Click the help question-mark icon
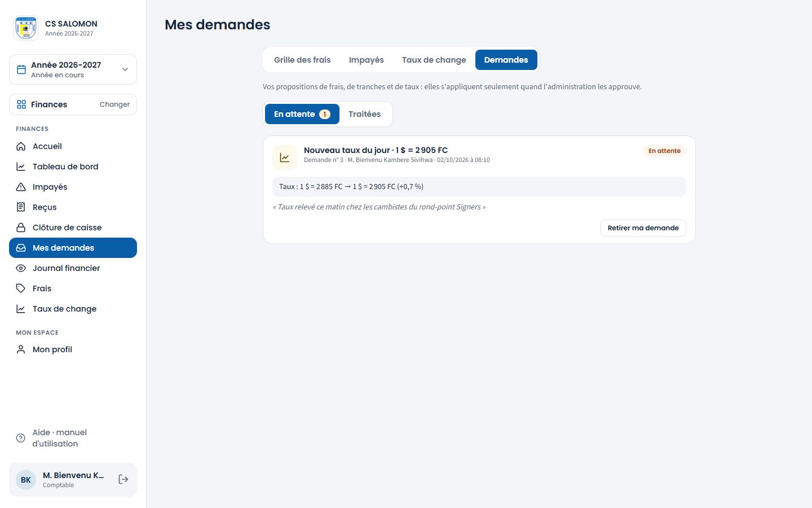 (21, 438)
